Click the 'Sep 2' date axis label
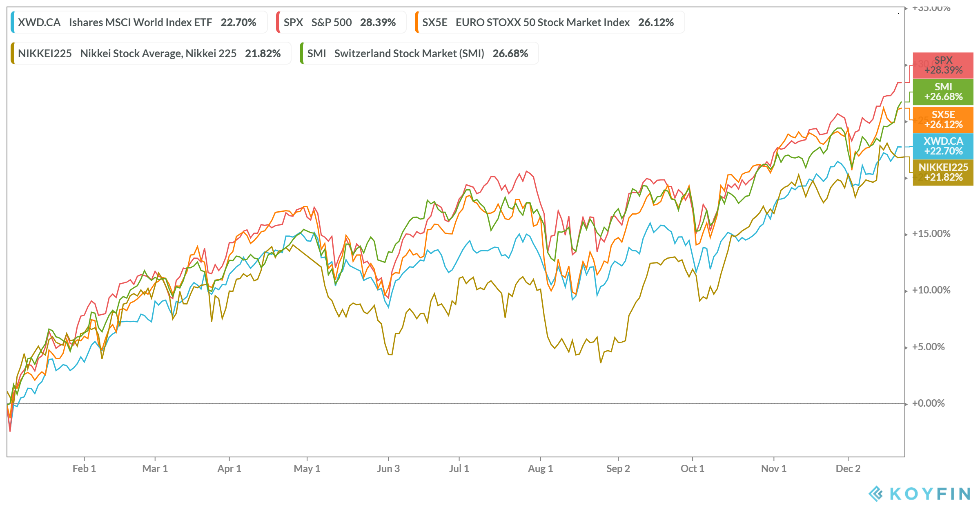This screenshot has width=980, height=506. point(618,468)
